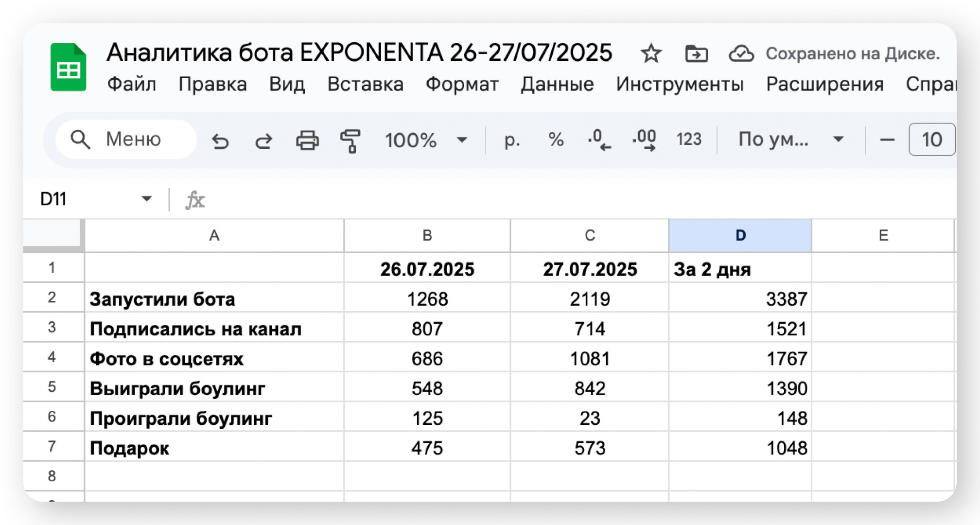
Task: Open the 123 number formats button
Action: coord(689,140)
